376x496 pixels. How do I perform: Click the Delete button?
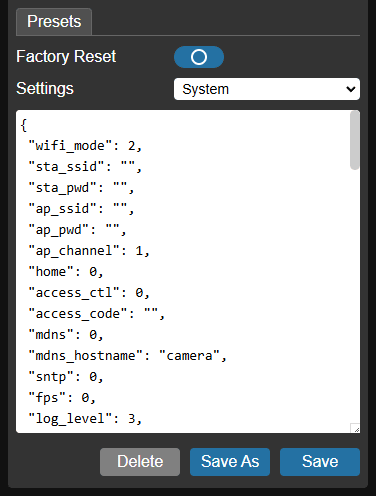coord(140,462)
